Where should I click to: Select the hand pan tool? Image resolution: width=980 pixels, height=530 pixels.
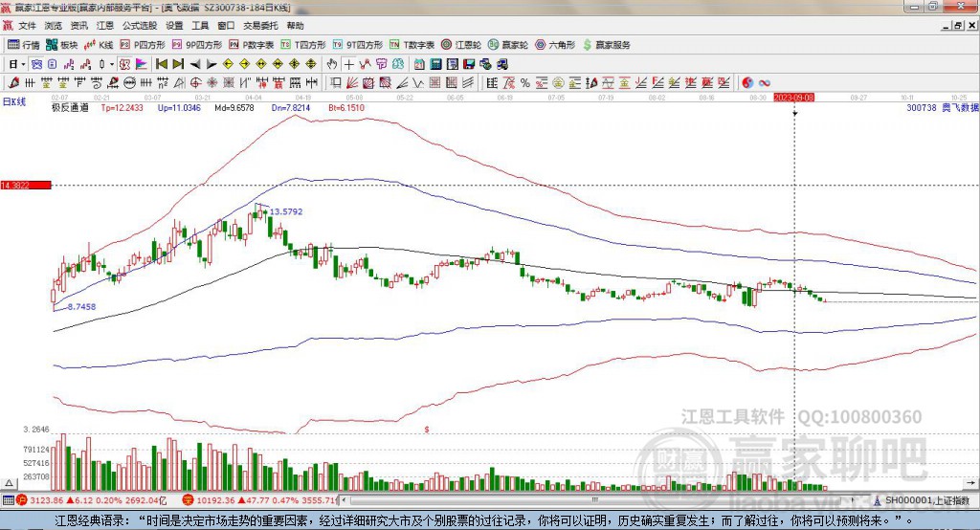(332, 64)
